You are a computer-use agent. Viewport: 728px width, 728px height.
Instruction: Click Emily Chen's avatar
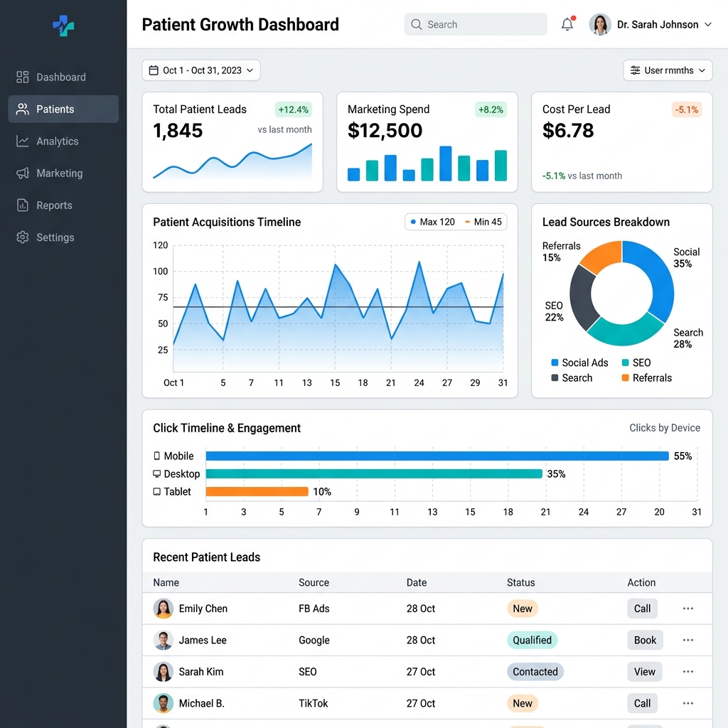[164, 609]
